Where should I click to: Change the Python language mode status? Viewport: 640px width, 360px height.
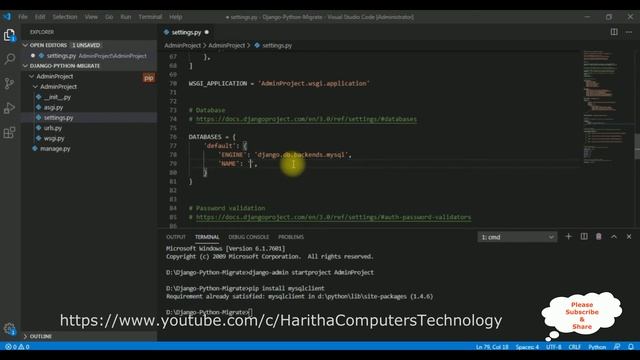click(x=597, y=347)
